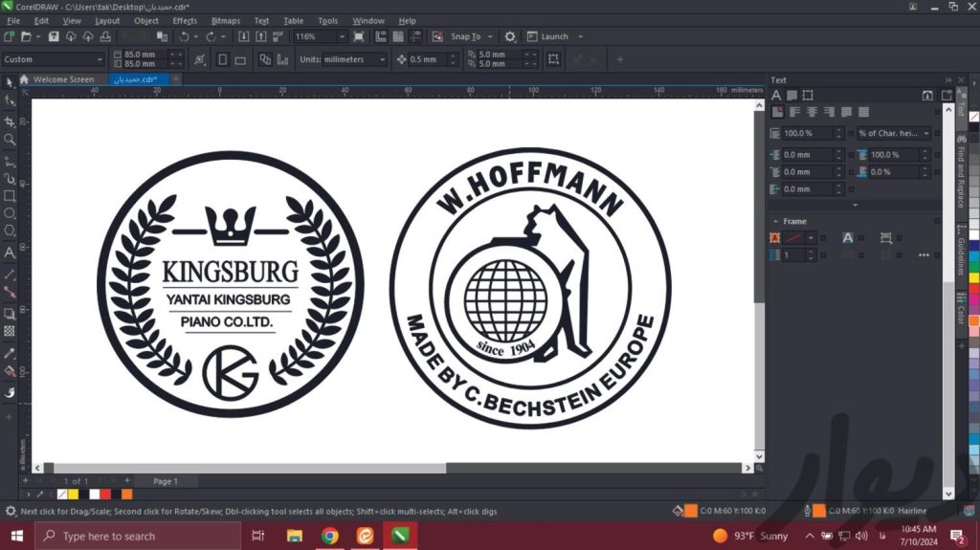
Task: Open the Object menu
Action: [146, 21]
